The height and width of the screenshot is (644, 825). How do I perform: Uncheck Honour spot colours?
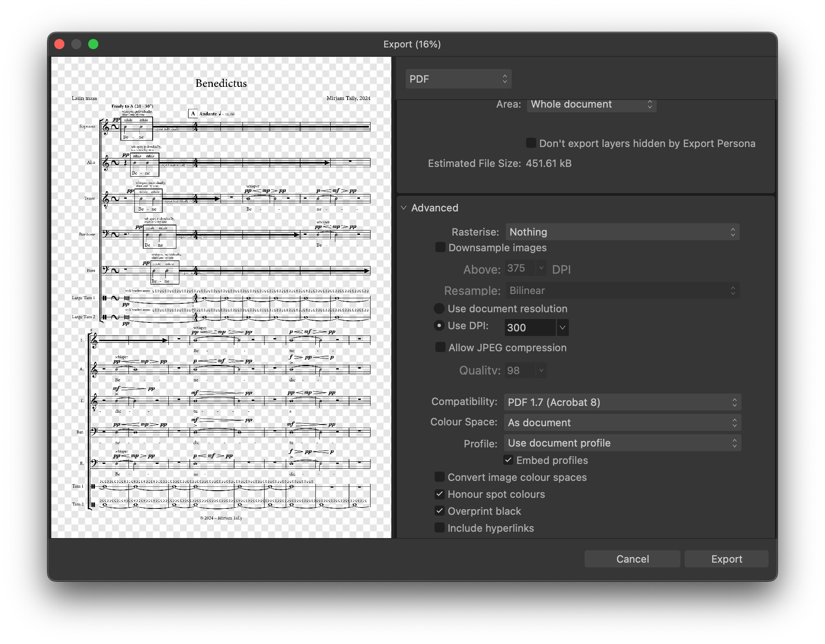click(x=440, y=494)
